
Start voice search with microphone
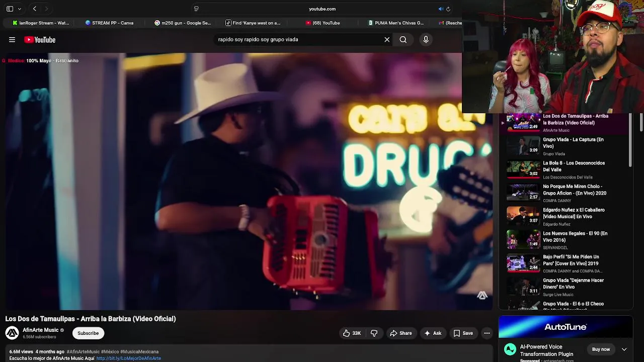point(426,39)
